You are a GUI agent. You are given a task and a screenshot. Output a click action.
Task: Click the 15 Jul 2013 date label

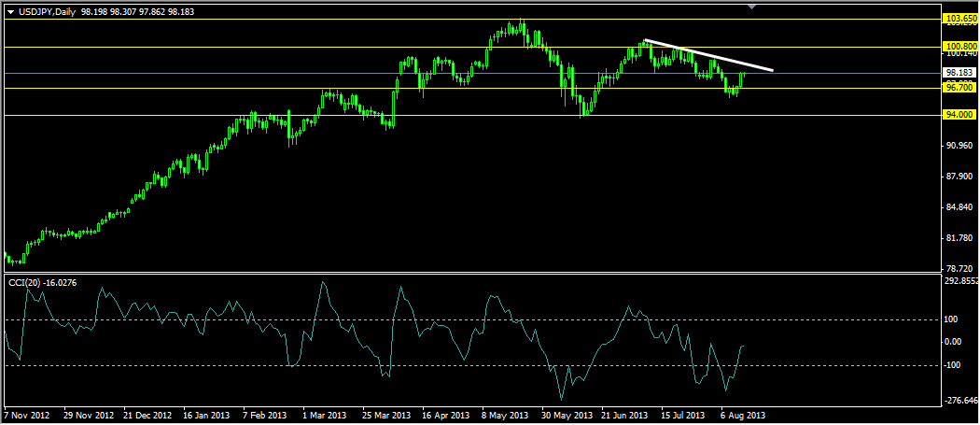point(684,416)
